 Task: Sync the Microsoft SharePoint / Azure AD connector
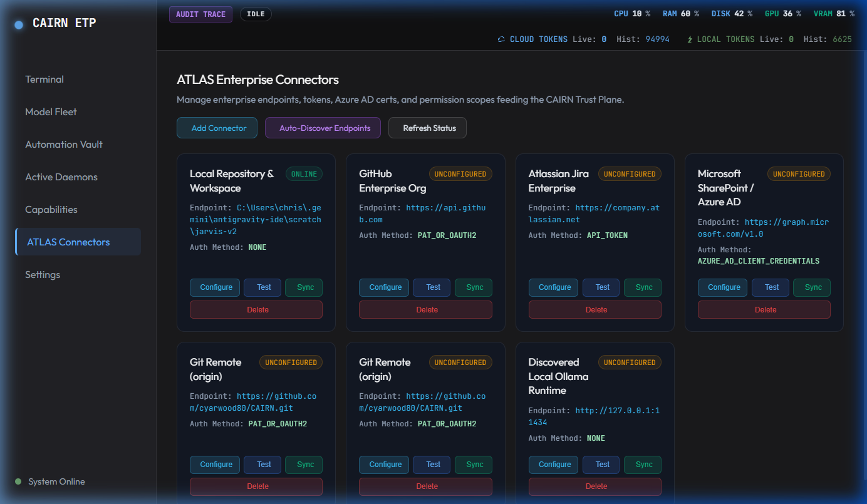pyautogui.click(x=813, y=287)
